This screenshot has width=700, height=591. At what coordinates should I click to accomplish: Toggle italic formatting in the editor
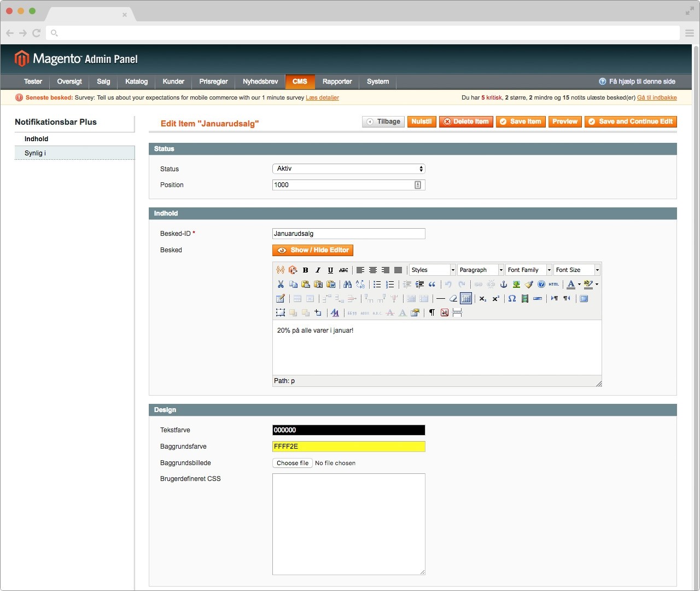(318, 270)
